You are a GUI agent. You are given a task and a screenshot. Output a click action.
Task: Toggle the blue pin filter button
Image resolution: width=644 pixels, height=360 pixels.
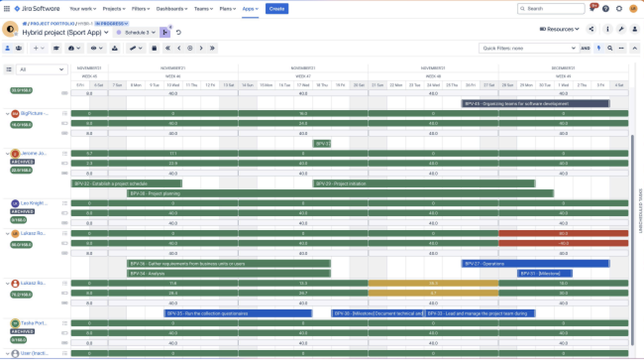click(599, 48)
